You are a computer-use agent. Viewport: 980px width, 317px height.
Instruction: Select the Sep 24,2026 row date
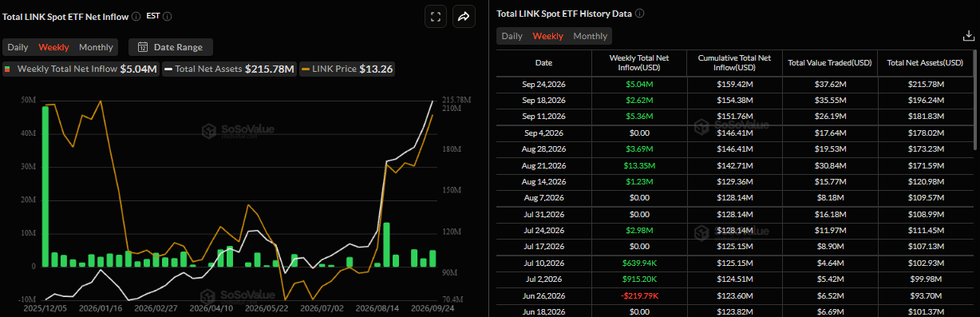tap(543, 84)
